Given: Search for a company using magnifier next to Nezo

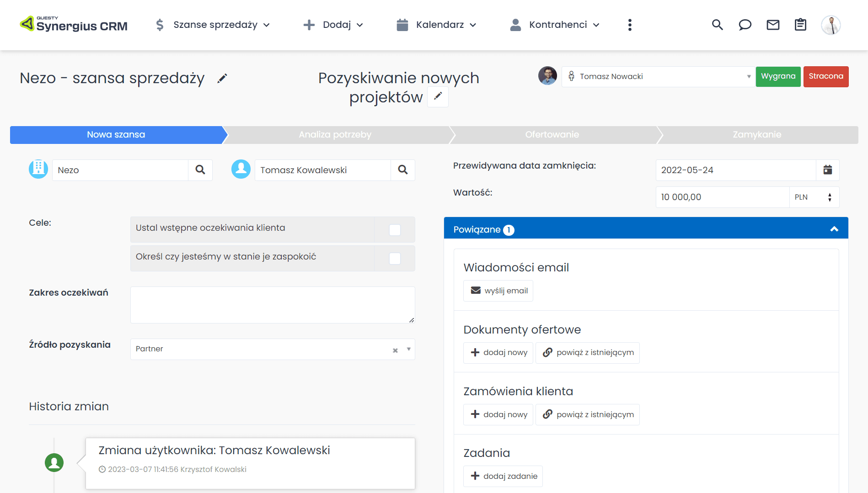Looking at the screenshot, I should click(200, 170).
